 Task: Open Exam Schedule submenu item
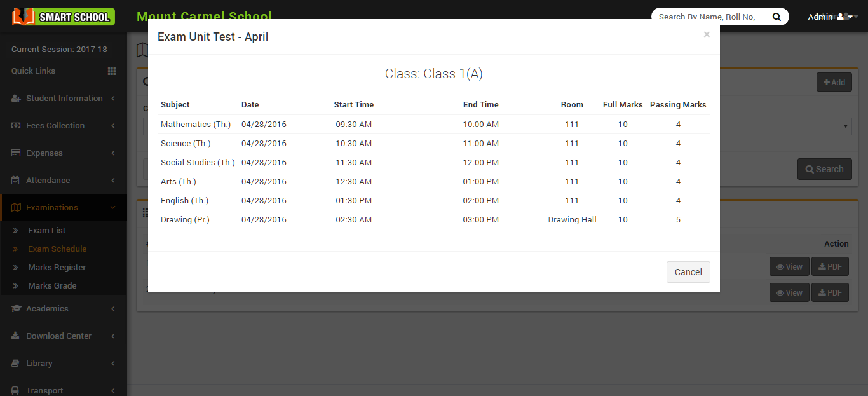pyautogui.click(x=57, y=249)
